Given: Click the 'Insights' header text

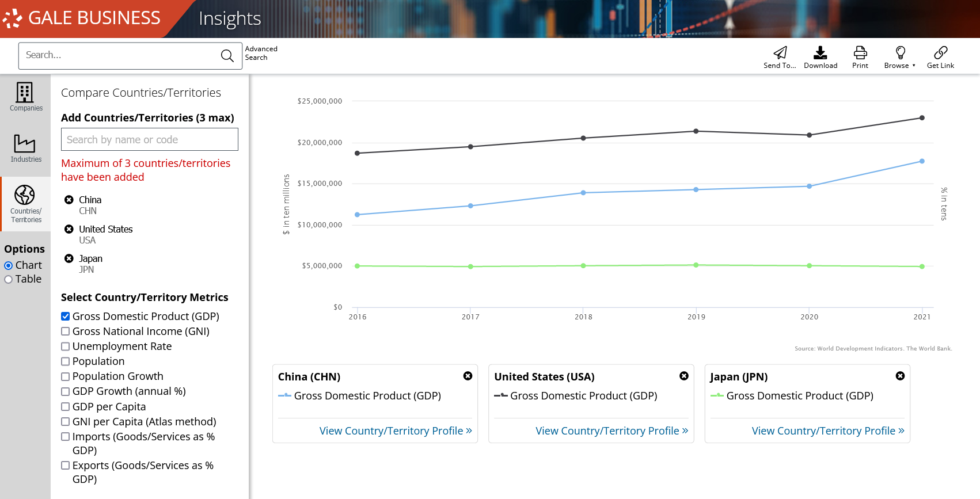Looking at the screenshot, I should pos(230,18).
